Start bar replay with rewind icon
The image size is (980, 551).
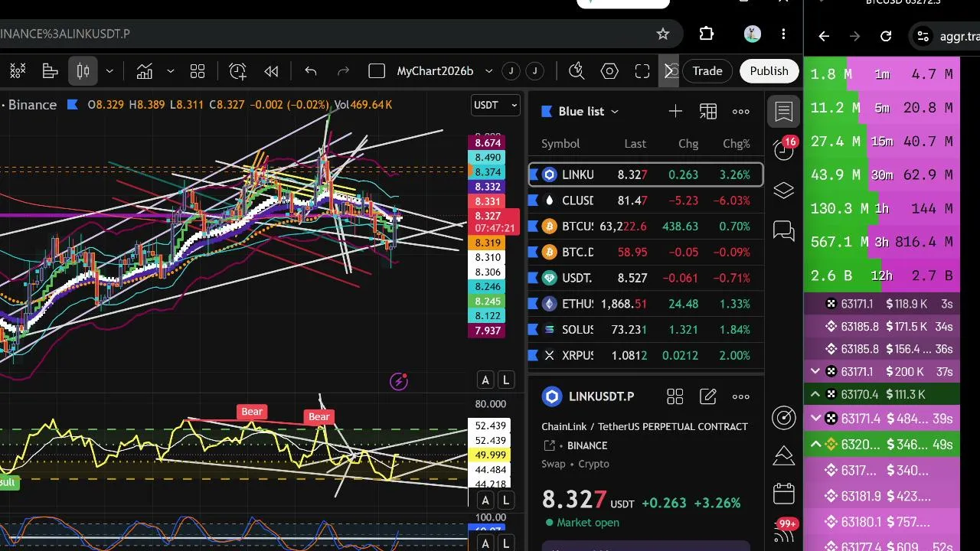click(x=271, y=71)
